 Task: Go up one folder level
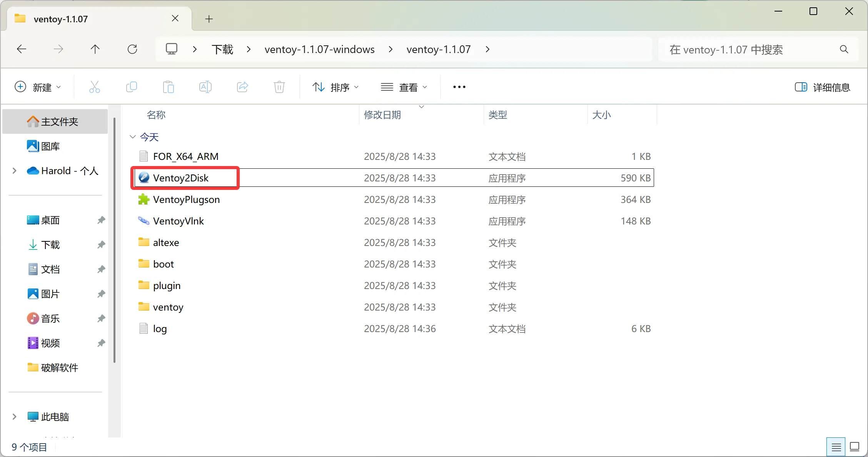[x=95, y=49]
